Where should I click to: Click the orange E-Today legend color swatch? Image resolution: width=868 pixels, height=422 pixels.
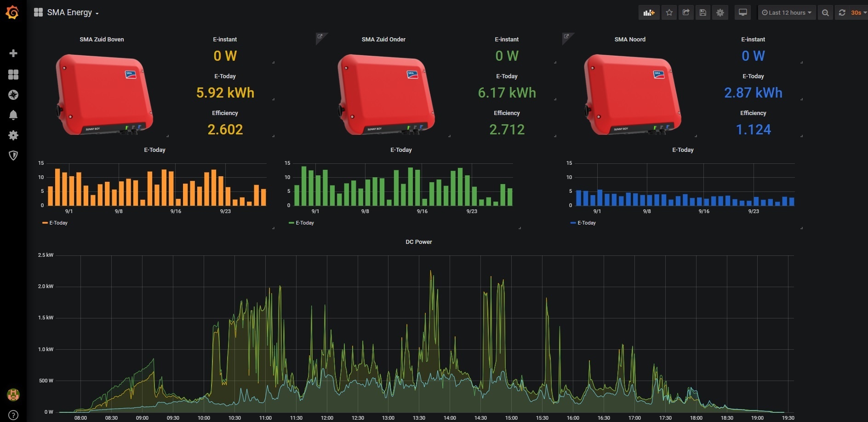coord(45,223)
